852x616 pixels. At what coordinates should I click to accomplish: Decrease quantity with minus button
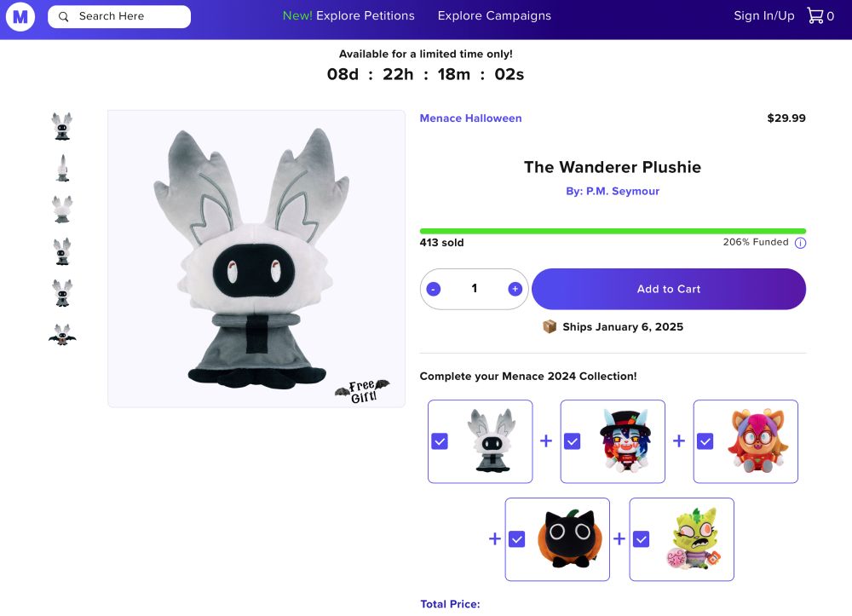coord(433,289)
